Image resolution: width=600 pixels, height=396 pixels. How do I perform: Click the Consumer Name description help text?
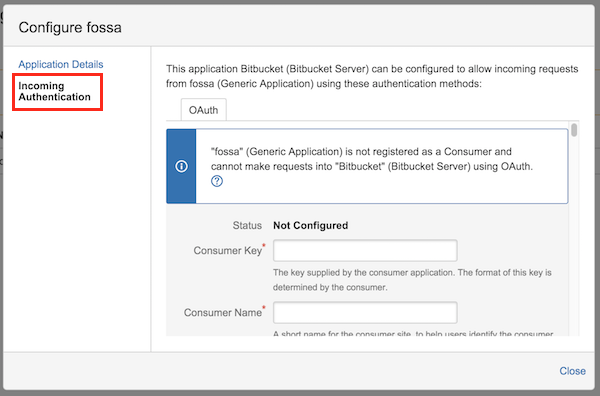click(413, 333)
